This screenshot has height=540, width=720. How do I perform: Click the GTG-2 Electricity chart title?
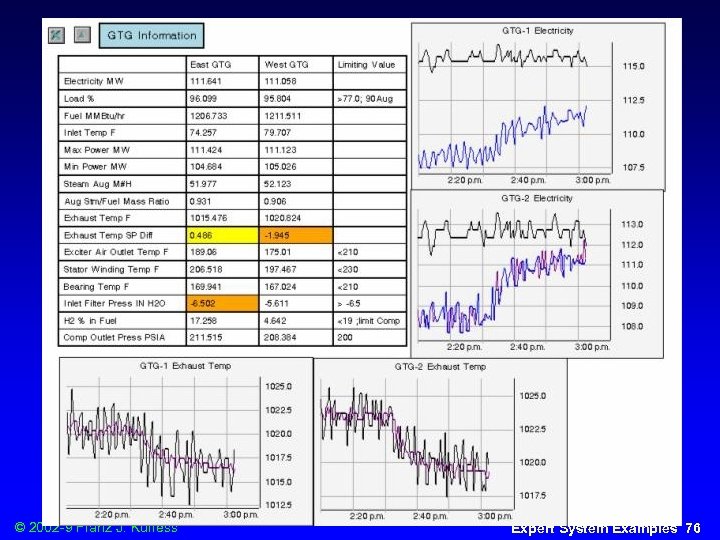tap(537, 198)
